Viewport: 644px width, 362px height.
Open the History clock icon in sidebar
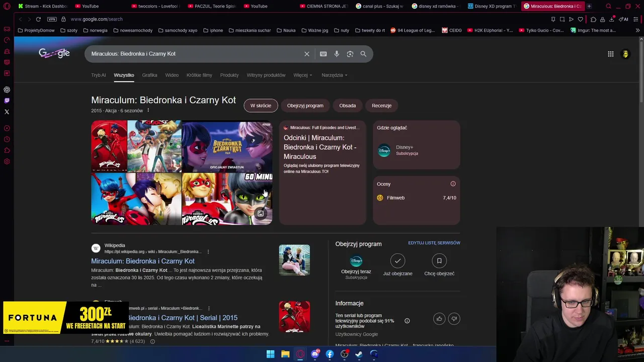click(x=7, y=139)
